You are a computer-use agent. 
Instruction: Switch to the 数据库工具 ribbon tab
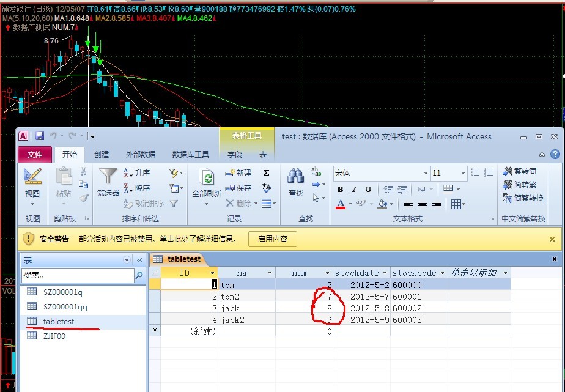(191, 155)
